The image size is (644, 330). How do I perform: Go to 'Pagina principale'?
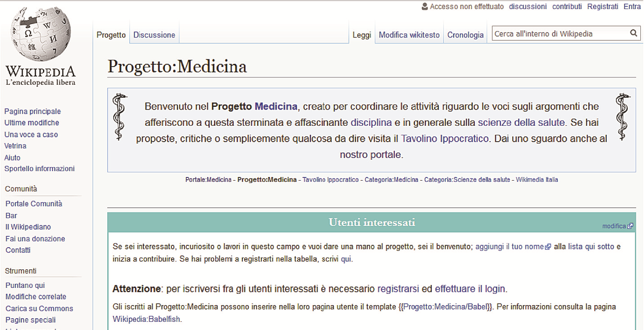[x=32, y=111]
